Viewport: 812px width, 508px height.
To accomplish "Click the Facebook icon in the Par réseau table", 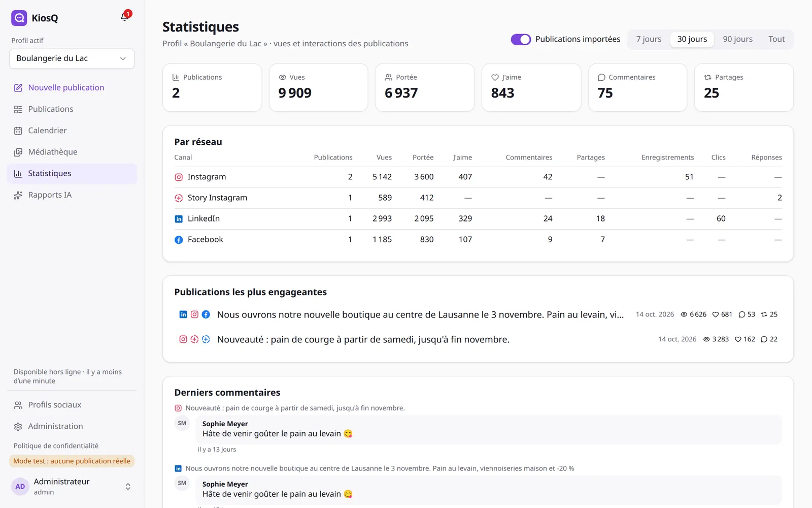I will point(179,240).
